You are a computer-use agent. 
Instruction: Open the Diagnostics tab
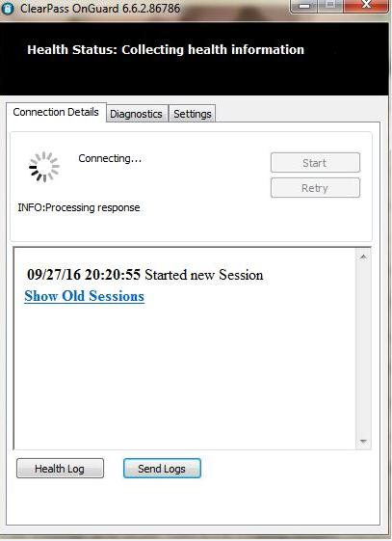[x=136, y=114]
